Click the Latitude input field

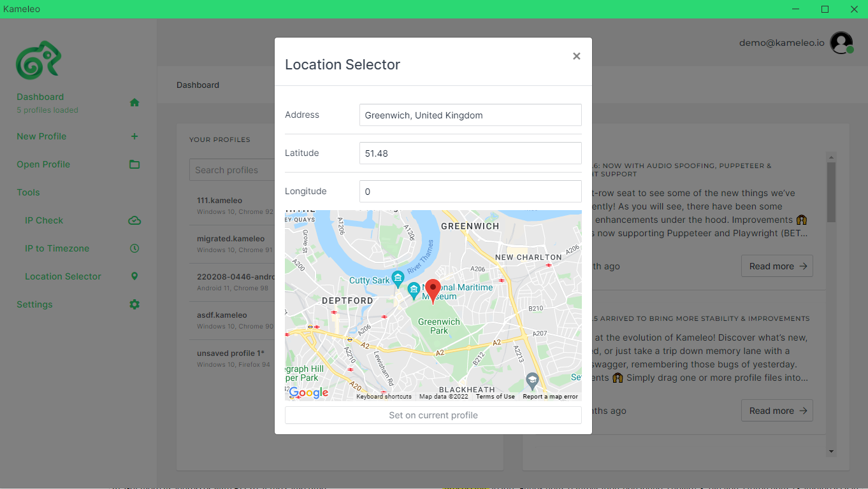tap(470, 153)
